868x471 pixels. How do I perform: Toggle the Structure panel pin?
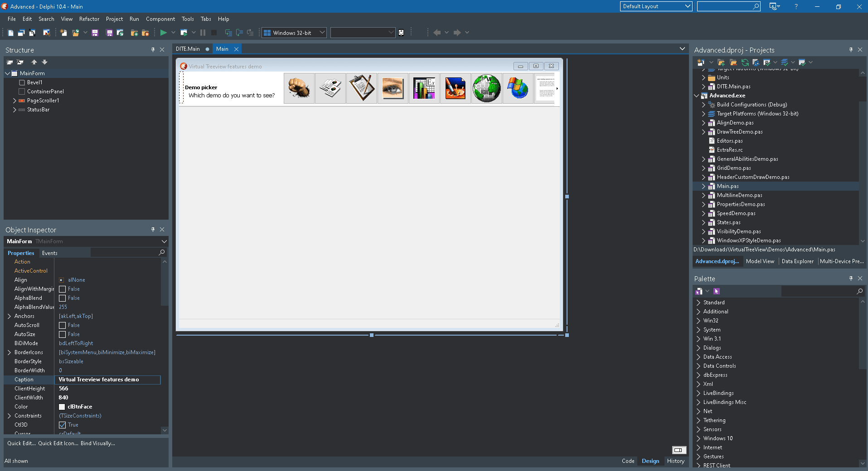coord(153,50)
